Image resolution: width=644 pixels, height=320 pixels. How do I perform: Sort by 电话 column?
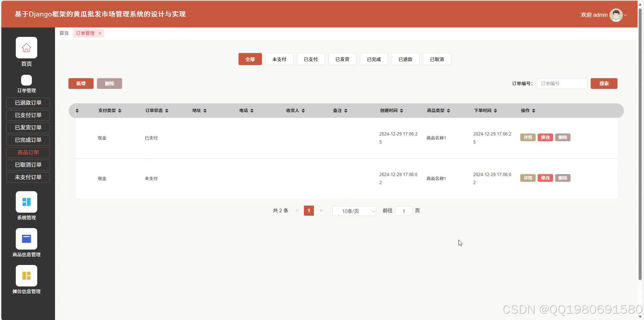252,111
